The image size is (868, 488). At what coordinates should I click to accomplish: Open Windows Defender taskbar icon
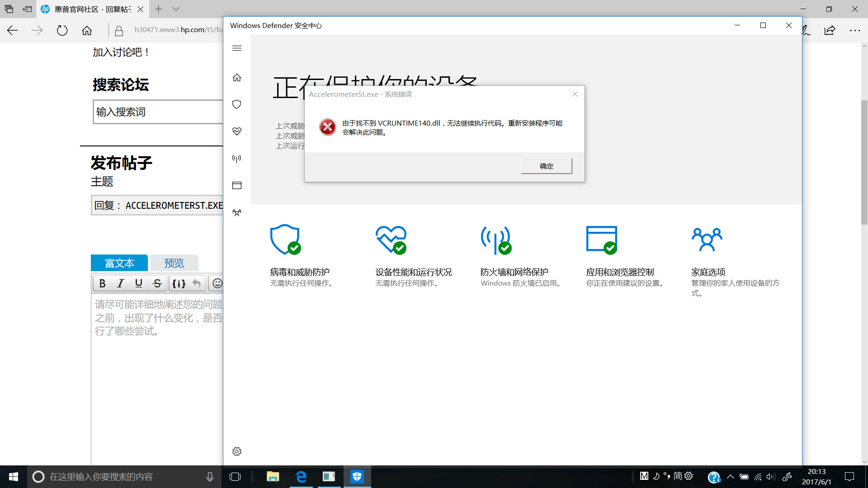click(357, 477)
